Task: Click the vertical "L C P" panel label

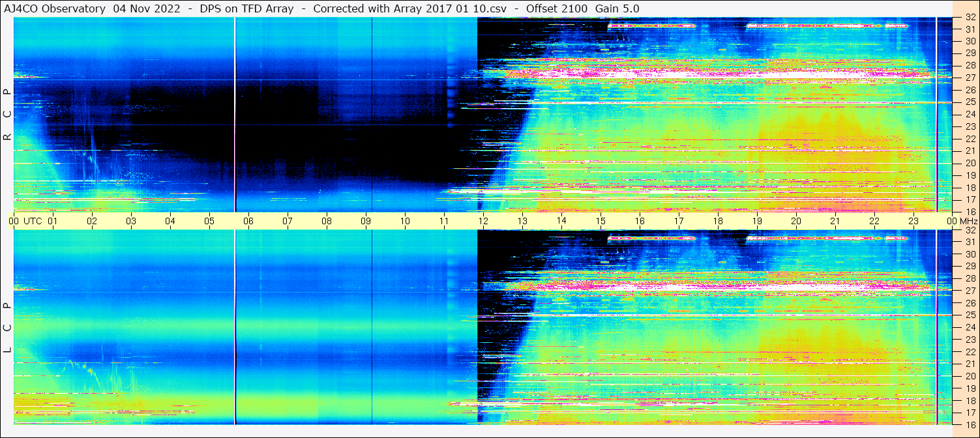Action: 7,328
